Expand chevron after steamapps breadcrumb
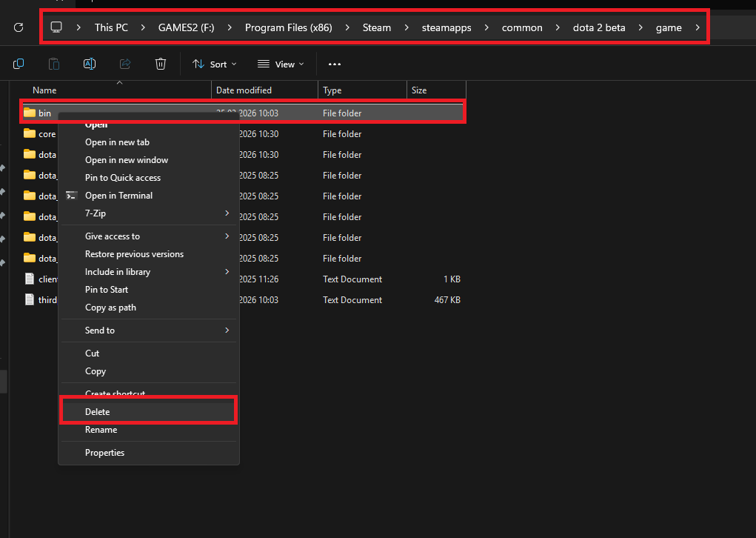756x538 pixels. tap(486, 27)
